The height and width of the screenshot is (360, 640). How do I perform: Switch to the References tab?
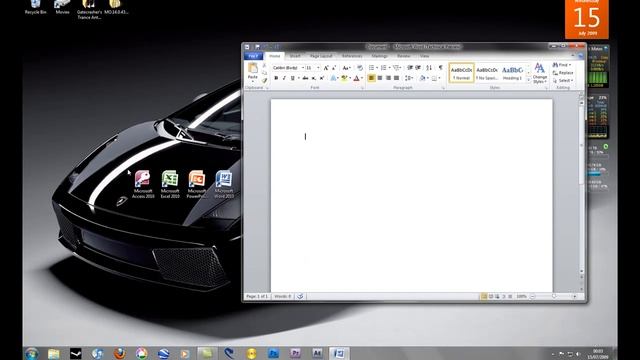pyautogui.click(x=352, y=56)
